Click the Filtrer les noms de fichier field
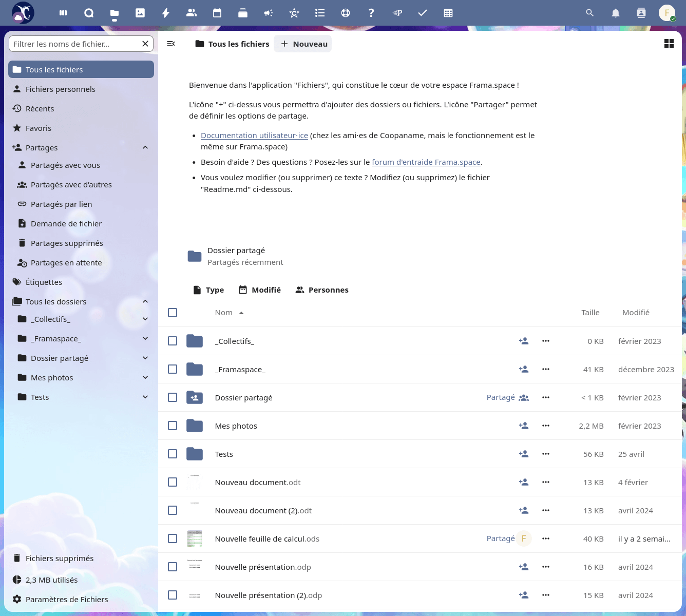The height and width of the screenshot is (616, 686). (74, 44)
